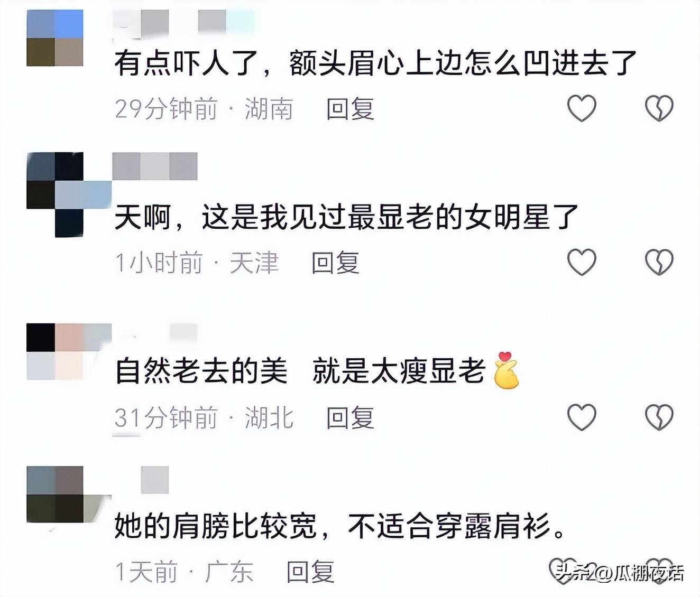Reply to the 1天前 Guangdong comment

click(x=310, y=572)
